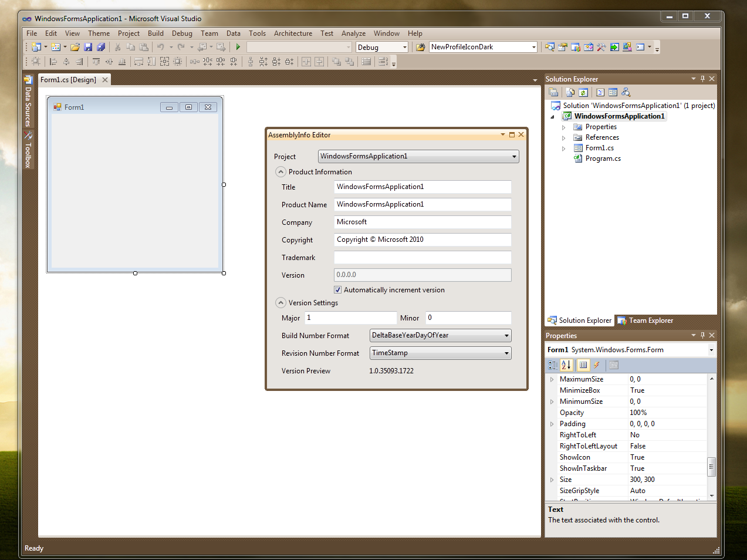The image size is (747, 560).
Task: Open the Revision Number Format dropdown
Action: point(506,353)
